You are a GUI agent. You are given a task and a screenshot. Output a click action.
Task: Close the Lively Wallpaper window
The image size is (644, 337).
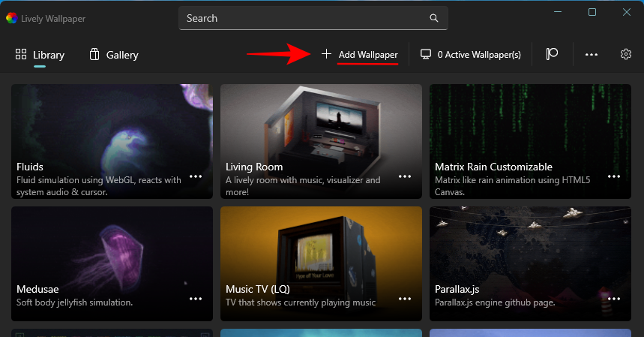tap(626, 12)
